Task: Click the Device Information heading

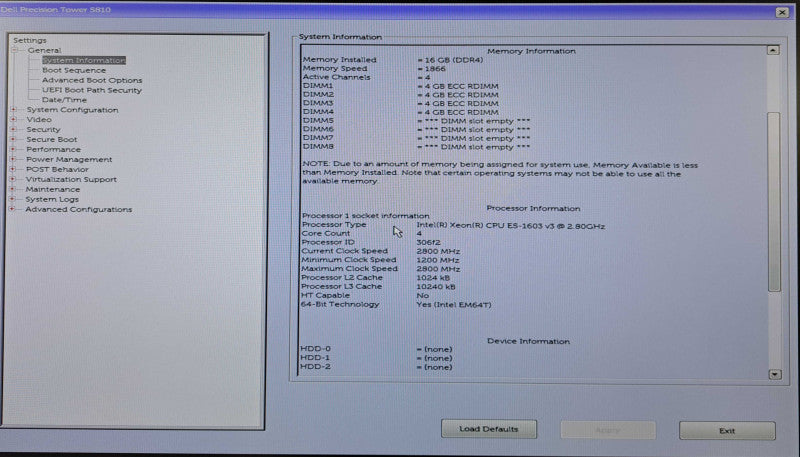Action: click(x=528, y=341)
